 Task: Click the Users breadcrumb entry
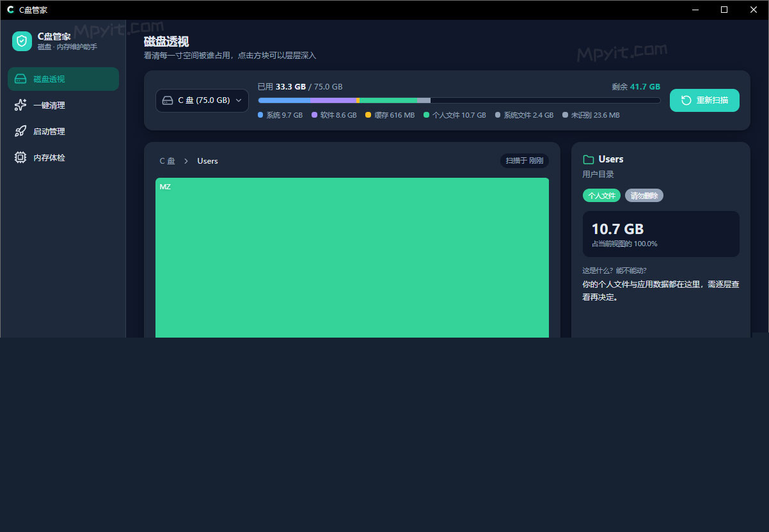pos(207,161)
